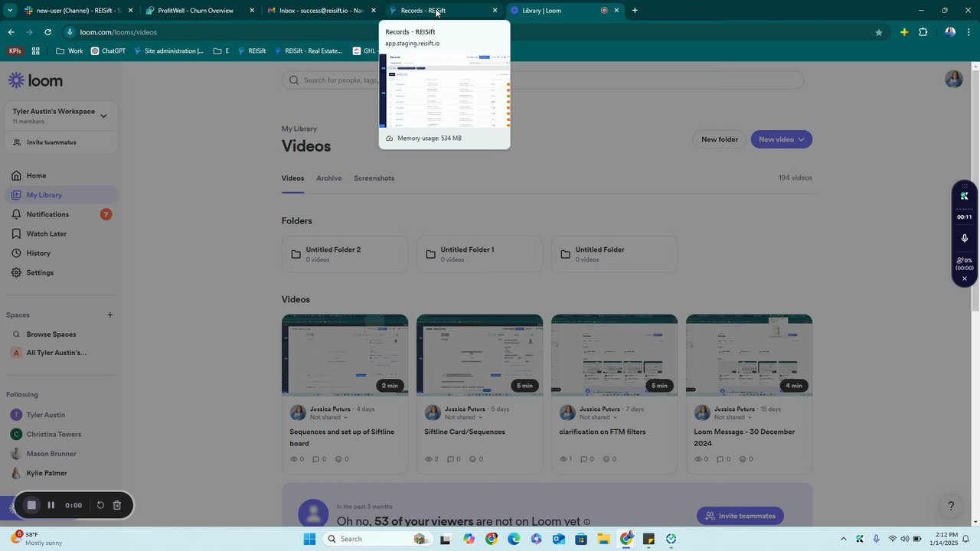Screen dimensions: 980x551
Task: Open folder named Untitled Folder
Action: [x=614, y=254]
